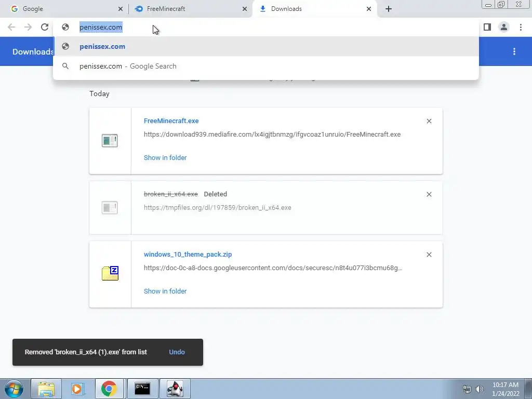Launch Windows Media Player from taskbar
This screenshot has height=399, width=532.
pos(77,389)
